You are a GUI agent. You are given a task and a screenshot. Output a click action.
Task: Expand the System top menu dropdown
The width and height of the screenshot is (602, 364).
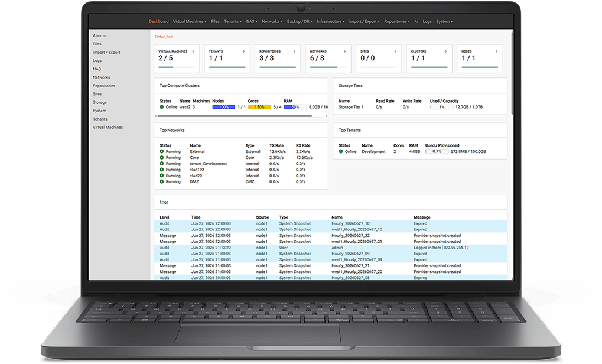(x=444, y=21)
